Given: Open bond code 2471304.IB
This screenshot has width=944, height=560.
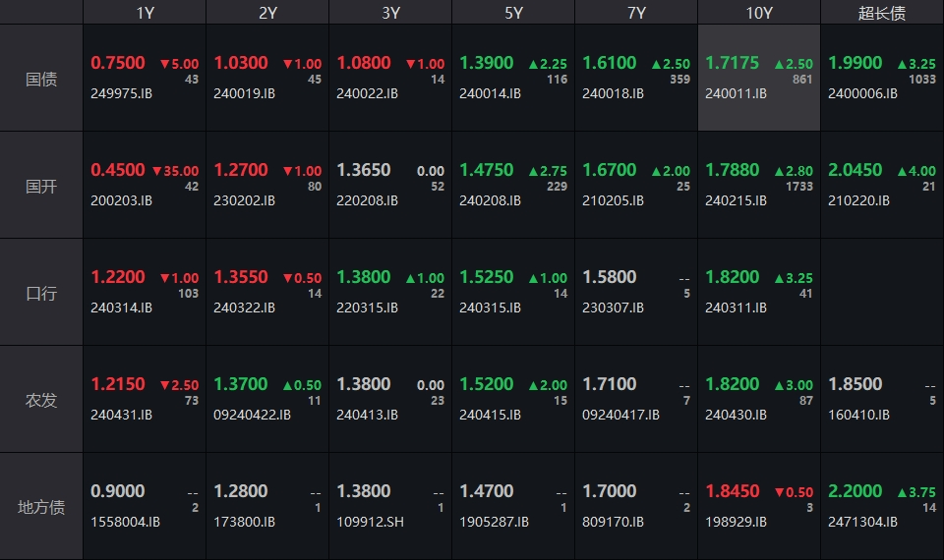Looking at the screenshot, I should (862, 523).
